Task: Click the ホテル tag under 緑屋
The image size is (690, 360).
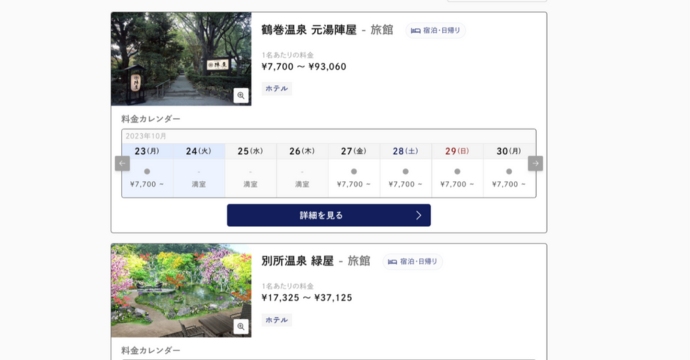Action: (277, 320)
